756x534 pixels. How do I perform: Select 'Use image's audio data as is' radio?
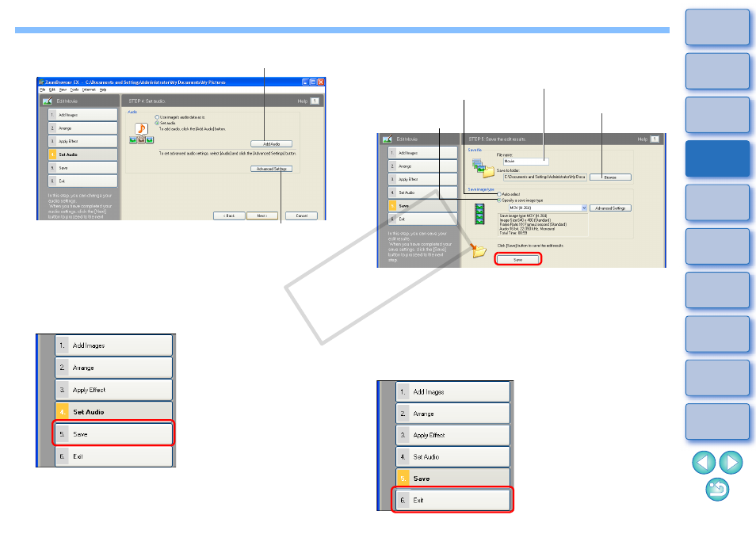[157, 117]
